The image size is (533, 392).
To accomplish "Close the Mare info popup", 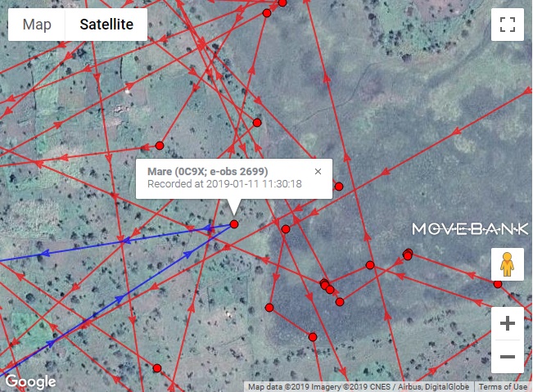I will coord(318,172).
